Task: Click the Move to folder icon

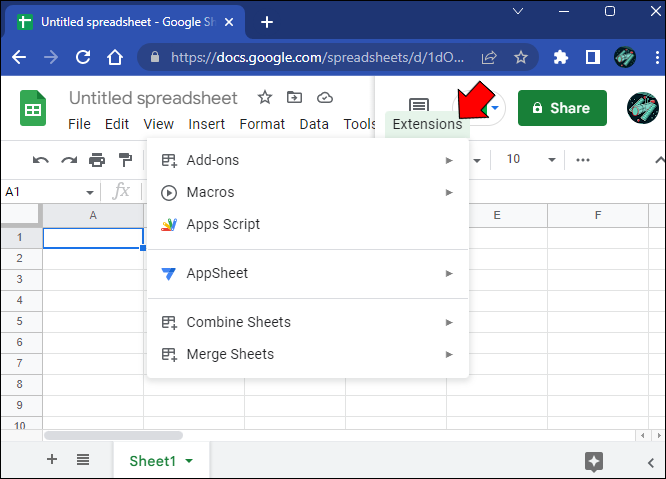Action: (x=294, y=98)
